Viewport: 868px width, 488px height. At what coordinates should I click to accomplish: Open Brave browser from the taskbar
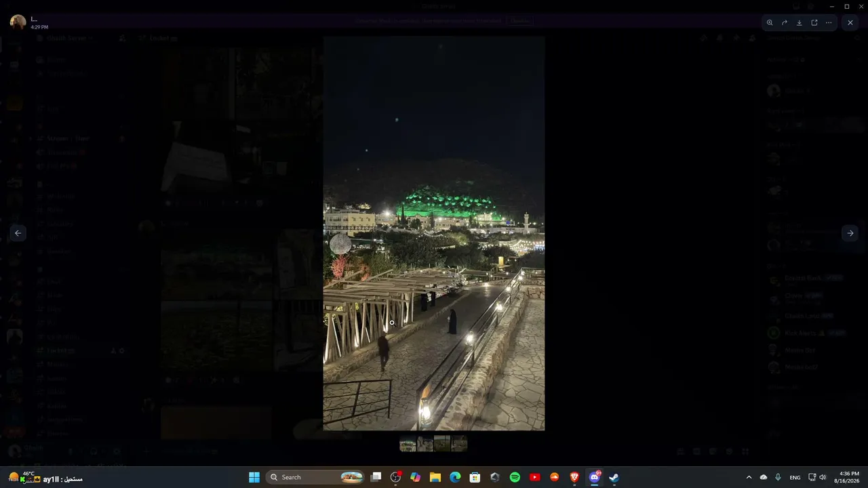pyautogui.click(x=574, y=477)
